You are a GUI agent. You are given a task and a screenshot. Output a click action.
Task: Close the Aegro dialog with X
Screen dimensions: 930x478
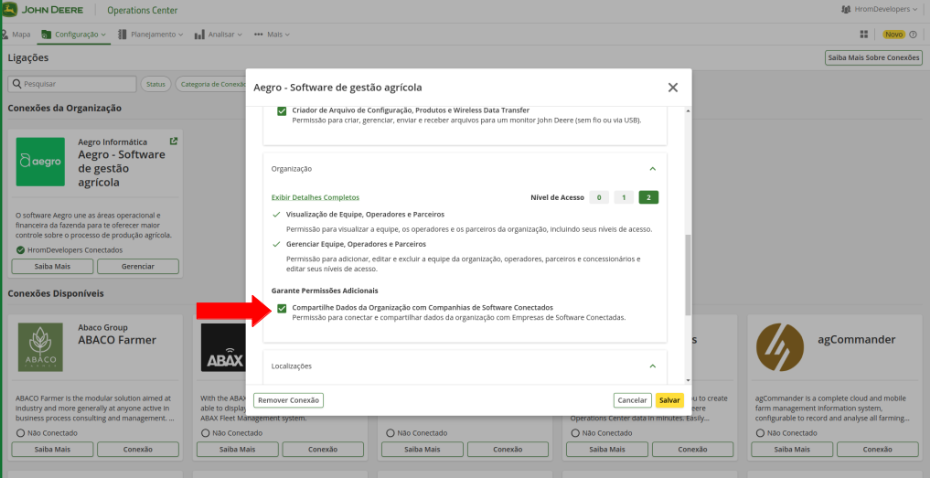(x=673, y=87)
